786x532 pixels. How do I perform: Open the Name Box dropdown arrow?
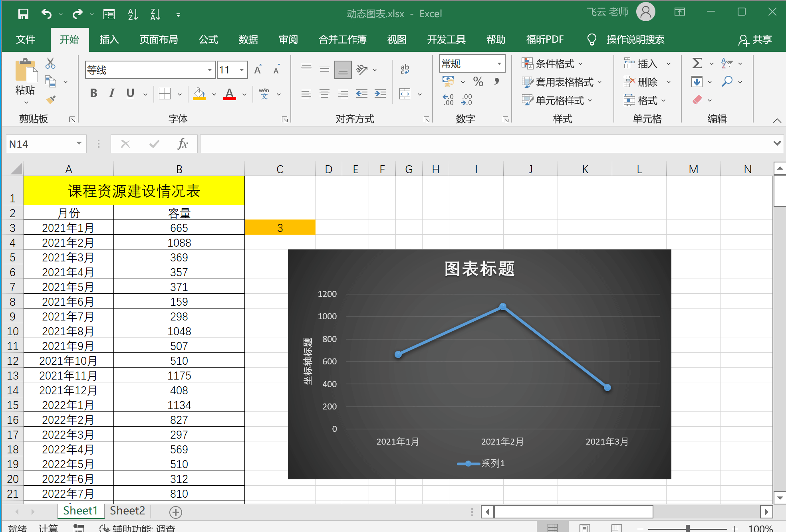tap(79, 144)
